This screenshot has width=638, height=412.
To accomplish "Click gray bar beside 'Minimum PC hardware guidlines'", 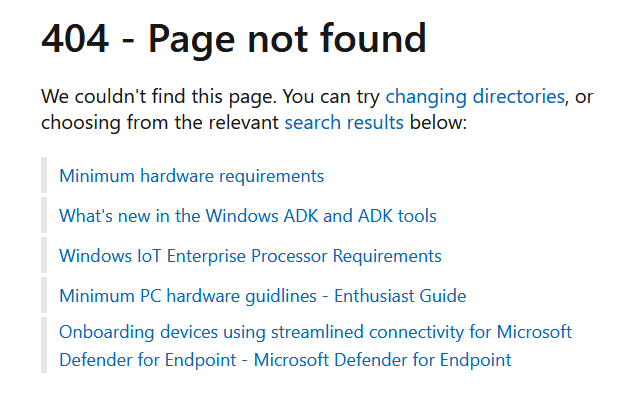I will point(44,295).
